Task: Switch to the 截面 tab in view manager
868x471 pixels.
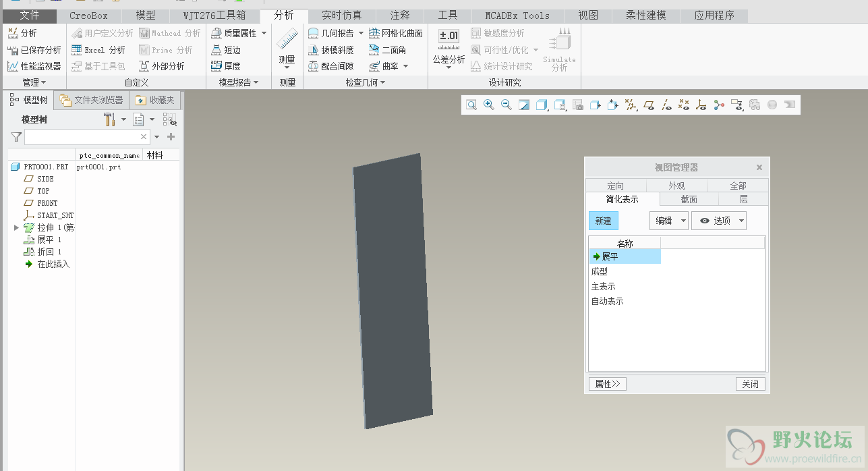Action: pyautogui.click(x=689, y=199)
